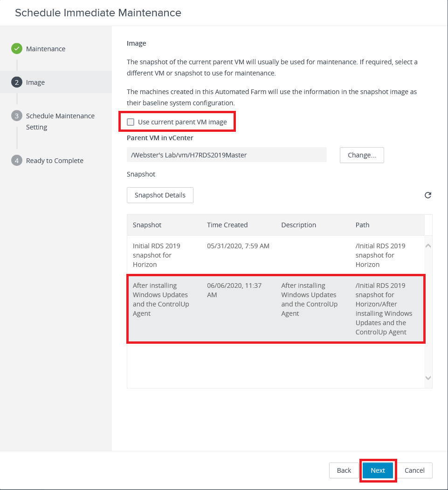Select After installing Windows Updates snapshot row
The image size is (448, 490).
point(275,309)
